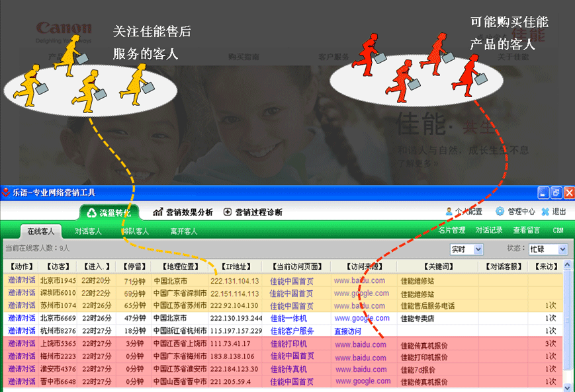Click 客户服务 in the Canon page navigation

(333, 57)
